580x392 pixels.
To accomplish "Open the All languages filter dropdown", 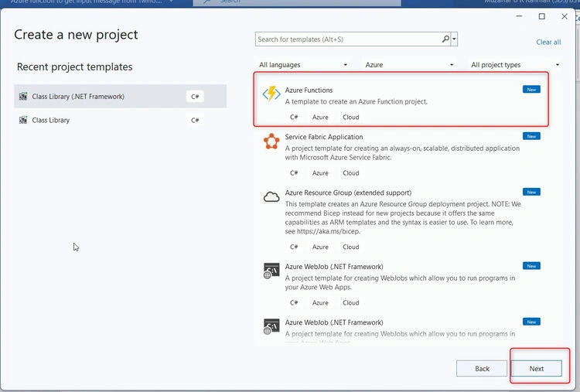I will pyautogui.click(x=303, y=65).
